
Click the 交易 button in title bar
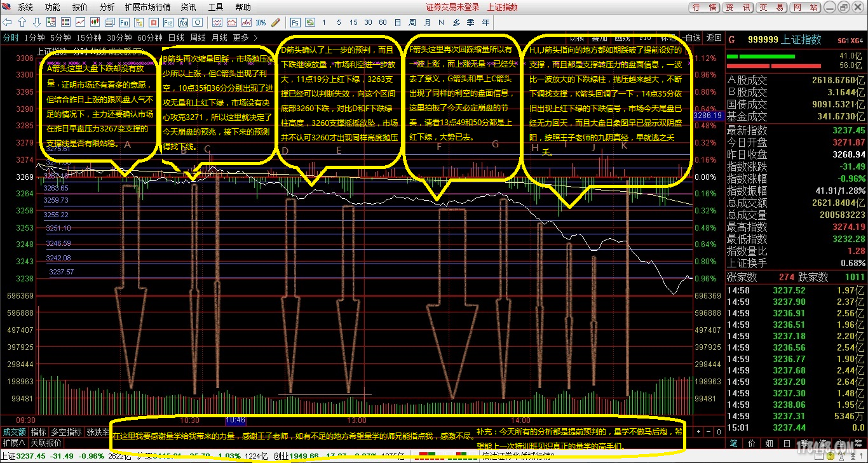point(772,8)
